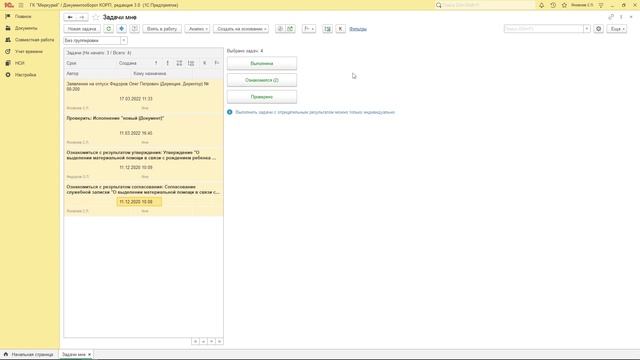Image resolution: width=640 pixels, height=360 pixels.
Task: Add Задачи мне to favorites star
Action: click(96, 17)
